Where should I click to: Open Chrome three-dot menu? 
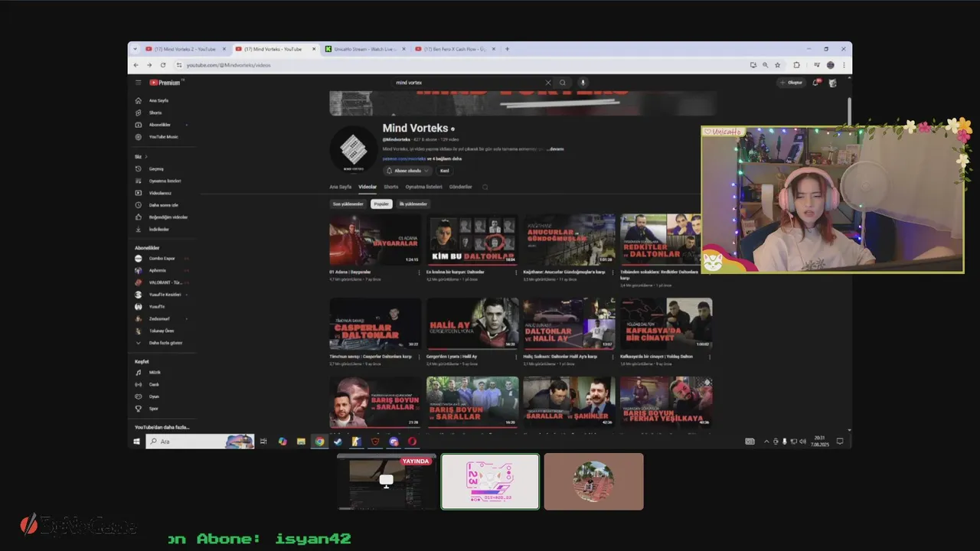(x=844, y=65)
